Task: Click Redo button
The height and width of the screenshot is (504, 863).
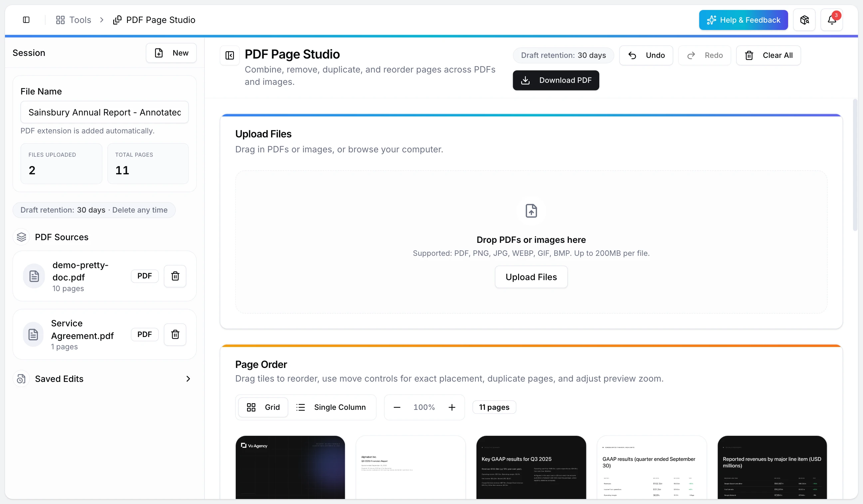Action: (x=705, y=56)
